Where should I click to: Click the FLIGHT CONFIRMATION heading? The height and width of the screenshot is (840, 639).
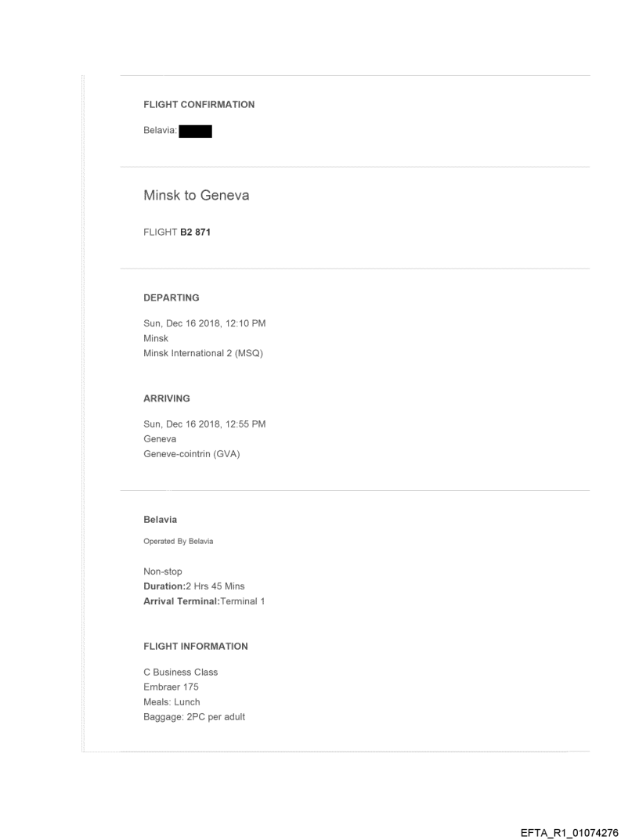click(199, 104)
